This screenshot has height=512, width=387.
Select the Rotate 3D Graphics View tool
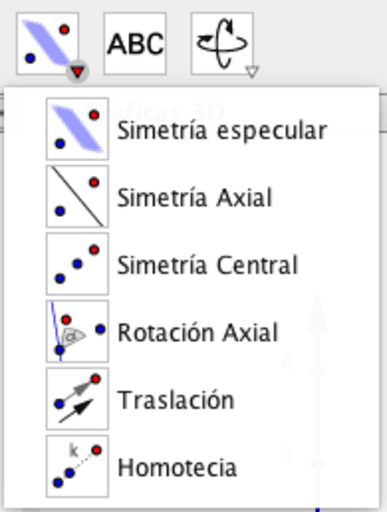[x=222, y=44]
